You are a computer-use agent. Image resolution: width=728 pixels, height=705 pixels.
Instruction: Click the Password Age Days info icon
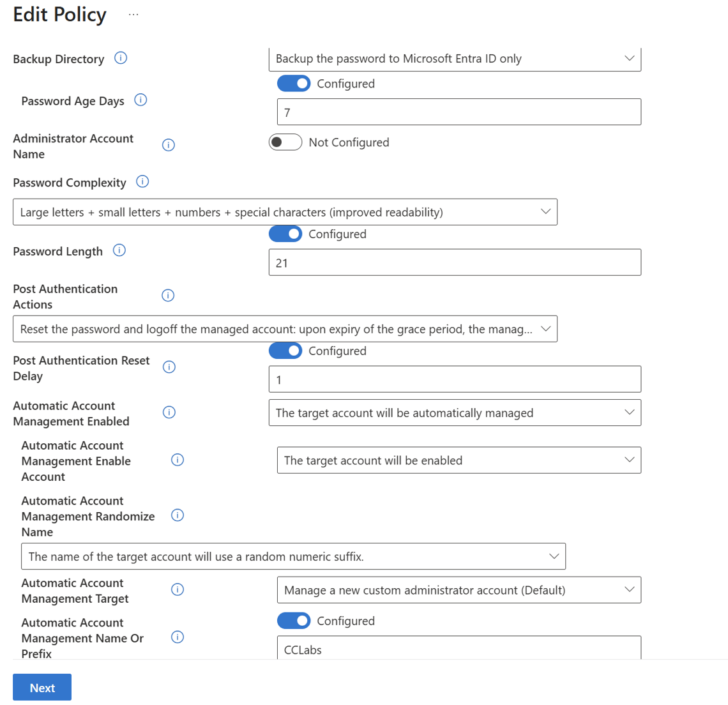[140, 100]
